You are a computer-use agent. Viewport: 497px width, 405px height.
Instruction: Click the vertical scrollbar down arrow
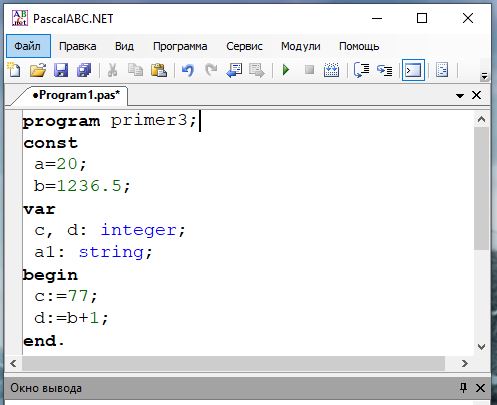481,347
